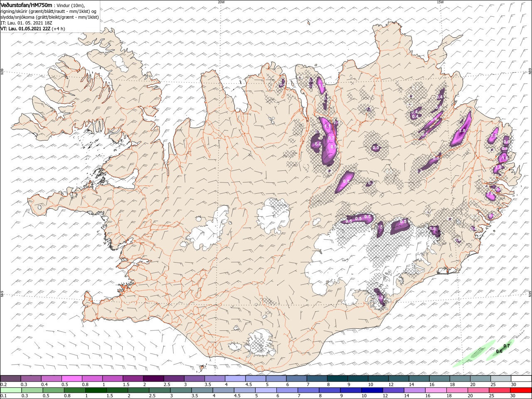This screenshot has width=532, height=399.
Task: Select the dark teal 9 snow legend swatch
Action: pos(357,379)
